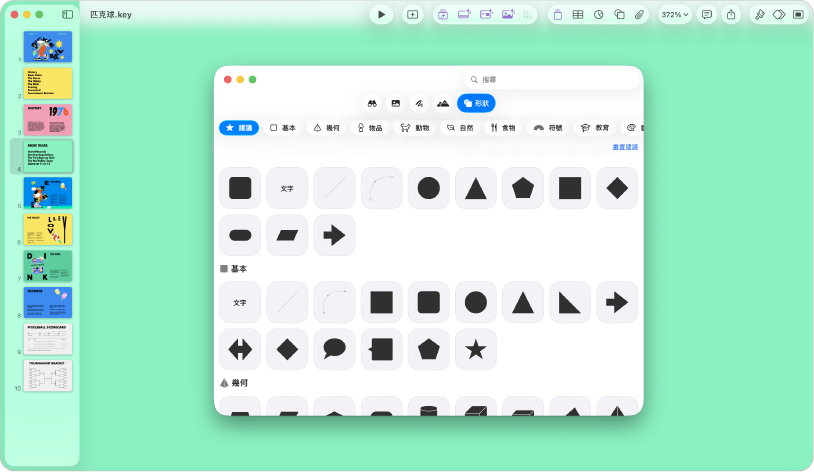Select the 基本 category pill
Screen dimensions: 814x473
point(283,128)
